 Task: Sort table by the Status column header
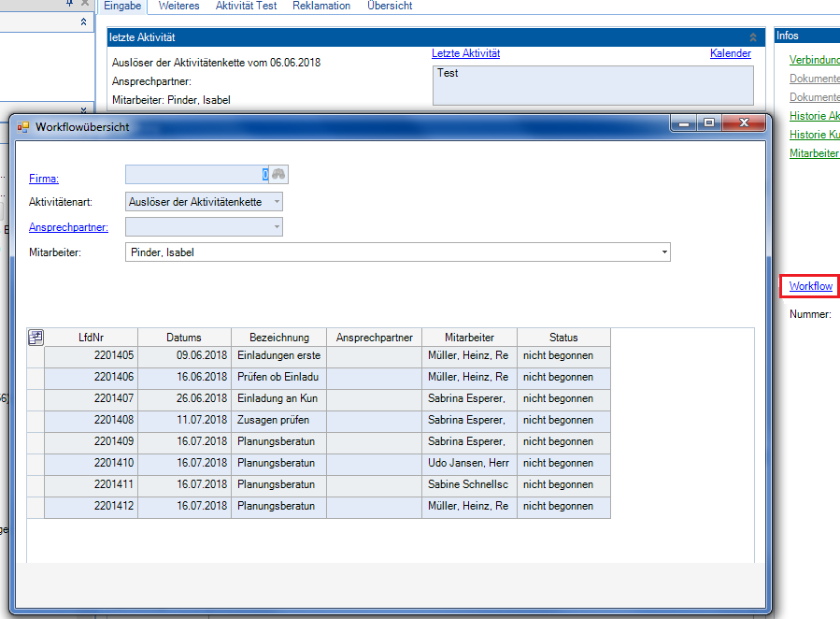tap(563, 338)
